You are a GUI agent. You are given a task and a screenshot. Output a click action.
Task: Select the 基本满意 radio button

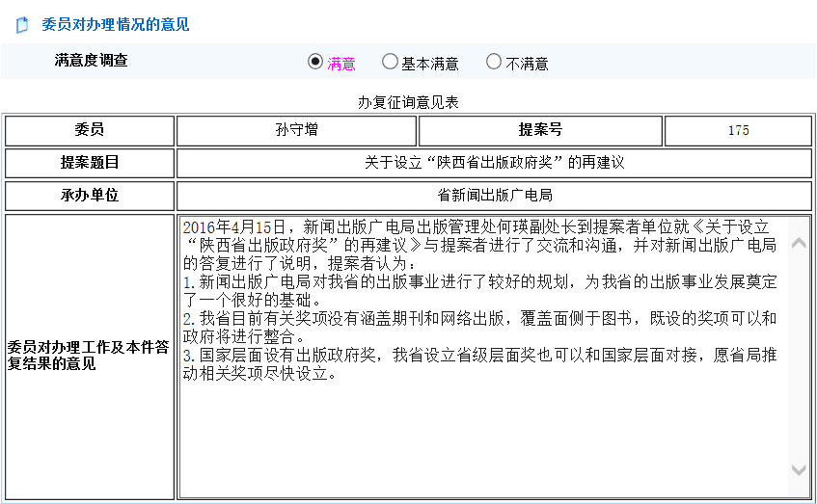tap(390, 62)
